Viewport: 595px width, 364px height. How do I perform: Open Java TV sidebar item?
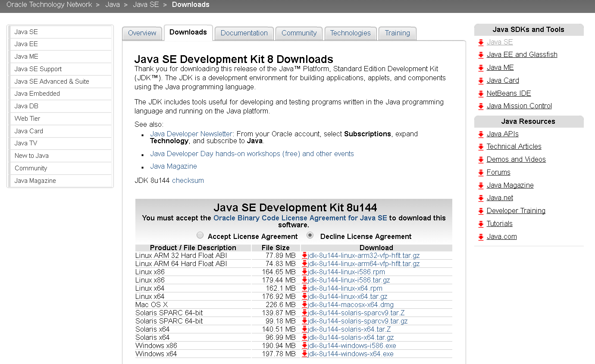pyautogui.click(x=61, y=143)
